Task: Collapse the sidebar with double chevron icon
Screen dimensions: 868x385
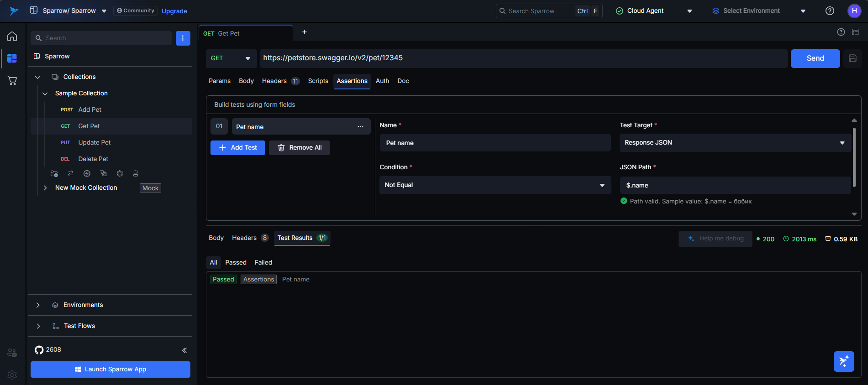Action: 184,350
